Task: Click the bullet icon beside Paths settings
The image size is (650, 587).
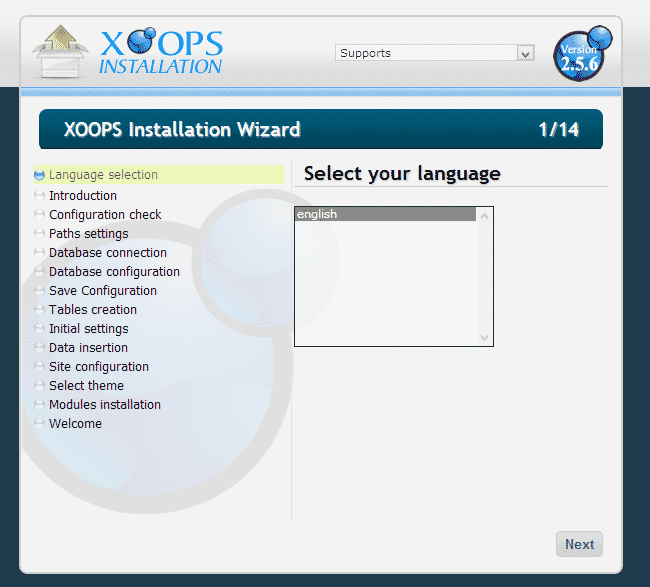Action: pyautogui.click(x=39, y=234)
